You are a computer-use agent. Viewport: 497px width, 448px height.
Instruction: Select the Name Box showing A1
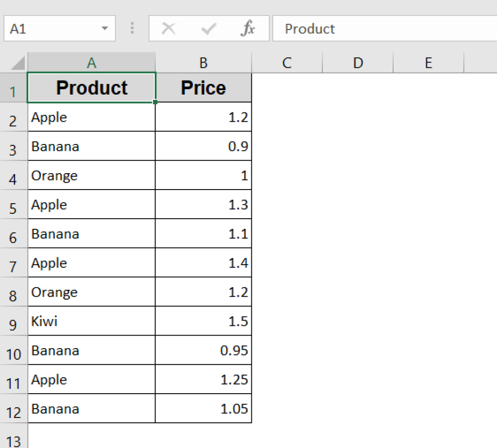pyautogui.click(x=53, y=29)
